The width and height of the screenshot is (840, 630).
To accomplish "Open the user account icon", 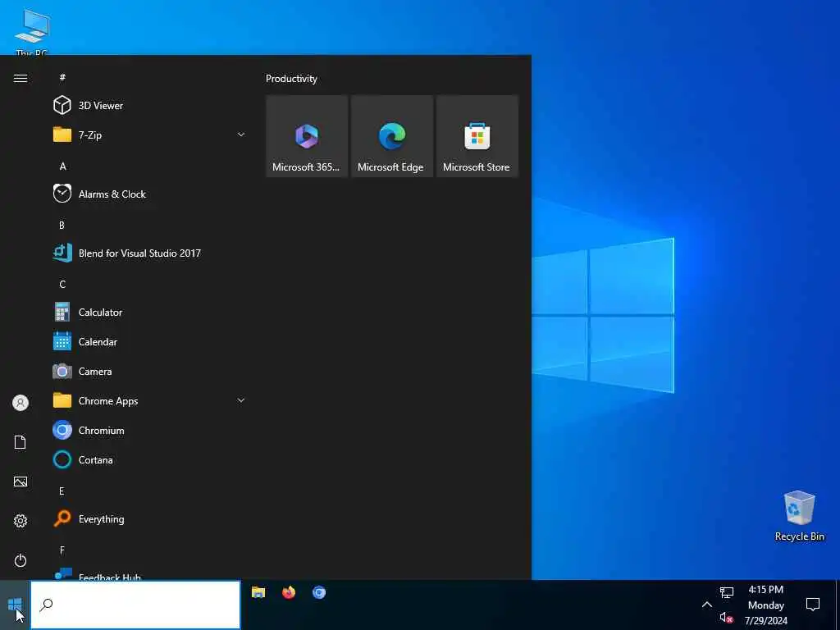I will point(21,403).
